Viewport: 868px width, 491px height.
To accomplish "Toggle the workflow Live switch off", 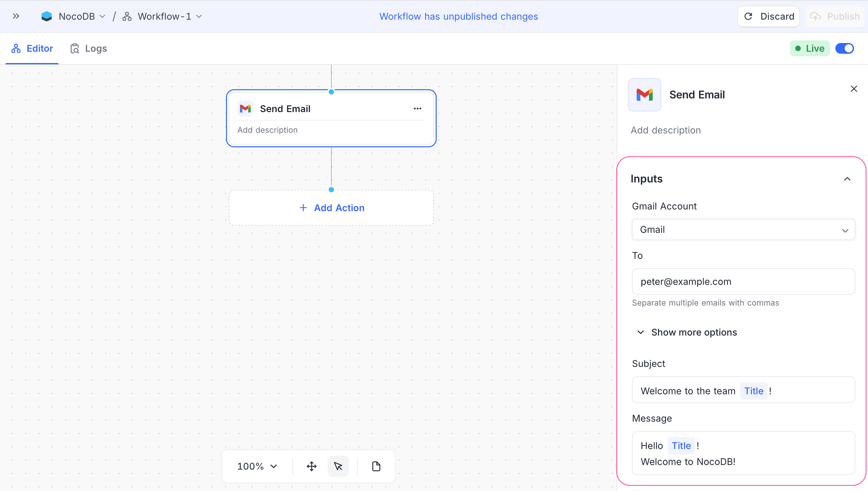I will point(844,48).
